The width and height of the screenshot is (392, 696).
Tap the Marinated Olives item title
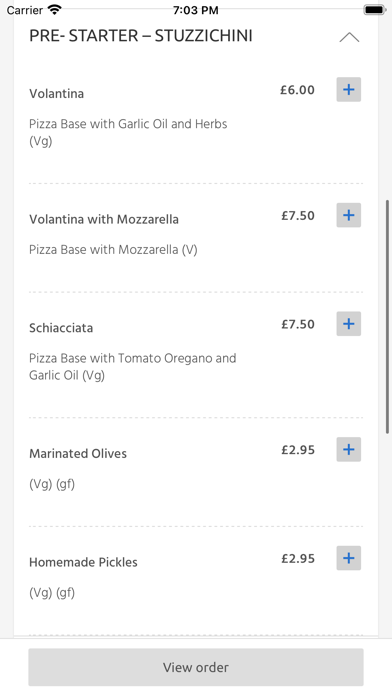pyautogui.click(x=78, y=454)
